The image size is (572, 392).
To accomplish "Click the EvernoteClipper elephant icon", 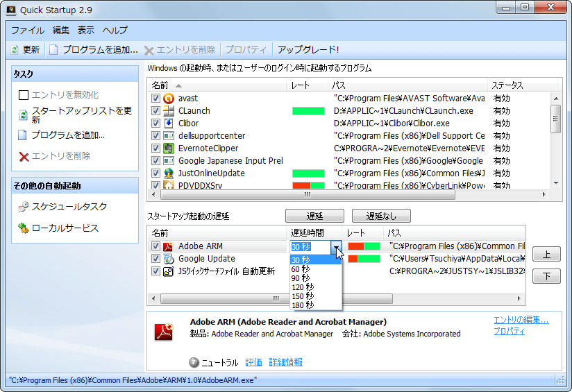I will (169, 148).
